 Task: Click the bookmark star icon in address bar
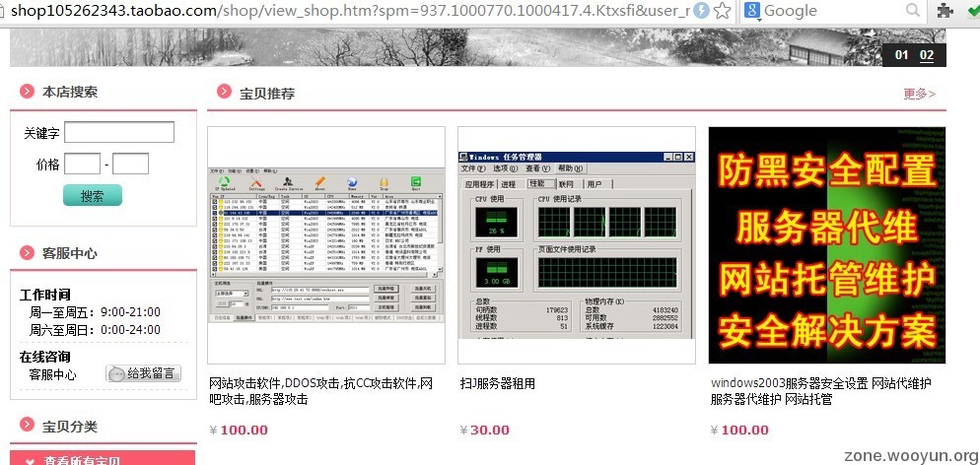tap(723, 11)
